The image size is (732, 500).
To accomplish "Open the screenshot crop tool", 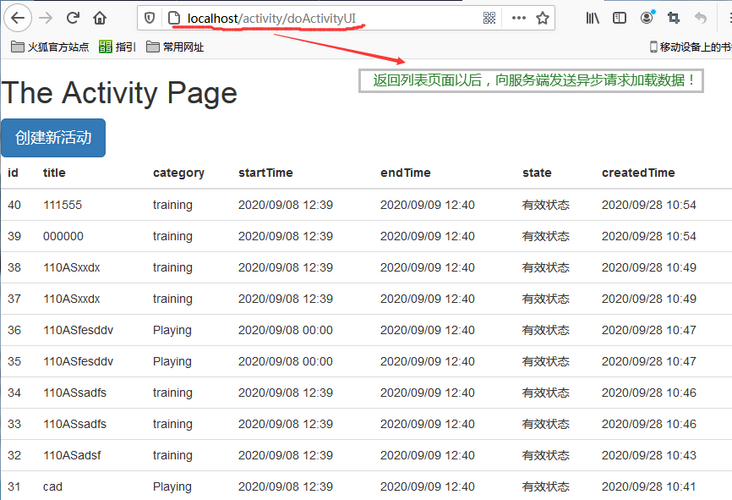I will click(673, 18).
